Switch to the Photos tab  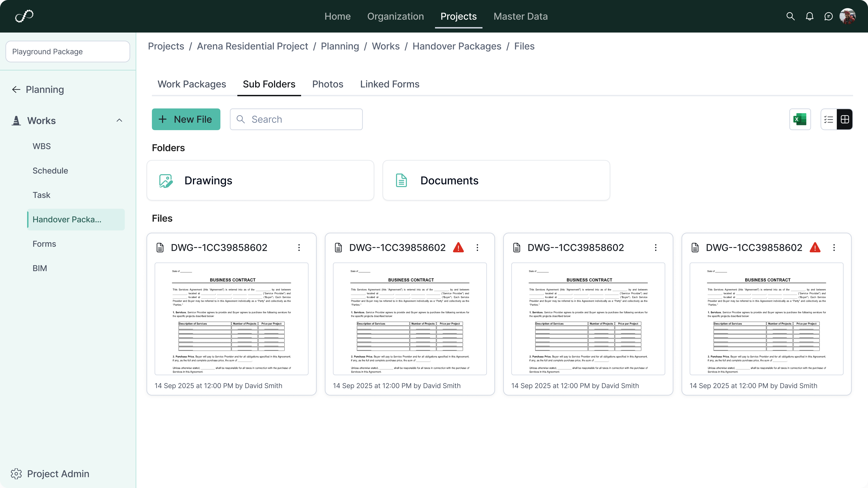click(328, 84)
